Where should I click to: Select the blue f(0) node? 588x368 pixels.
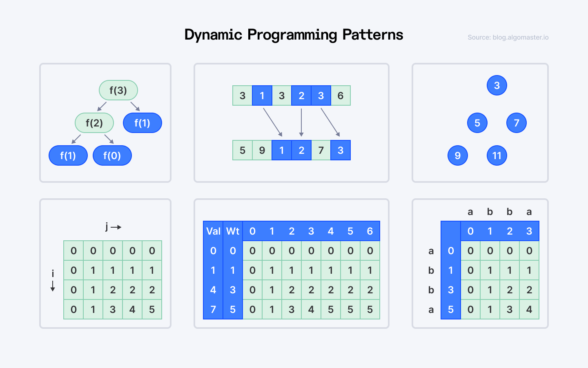(x=112, y=155)
